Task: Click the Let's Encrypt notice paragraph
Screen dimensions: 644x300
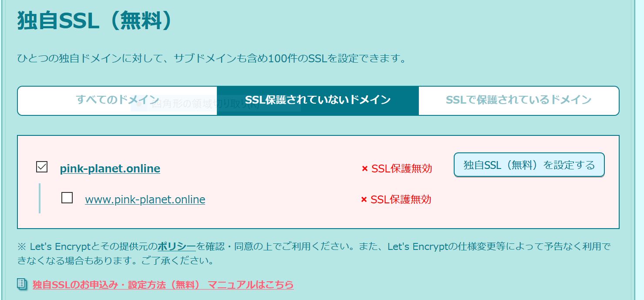Action: coord(314,254)
